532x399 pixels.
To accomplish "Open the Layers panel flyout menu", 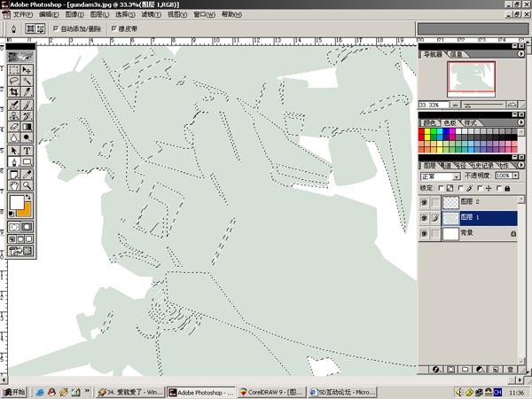I will (520, 165).
